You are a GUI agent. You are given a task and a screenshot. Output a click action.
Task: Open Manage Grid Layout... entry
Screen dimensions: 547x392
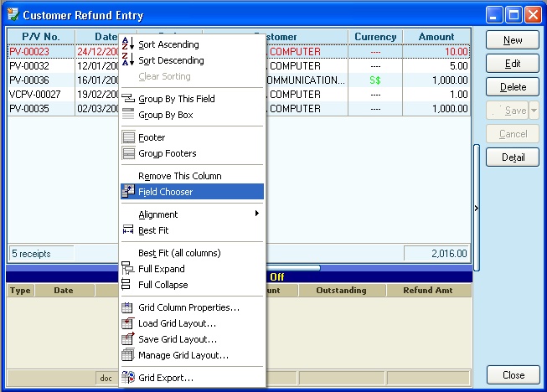point(192,355)
